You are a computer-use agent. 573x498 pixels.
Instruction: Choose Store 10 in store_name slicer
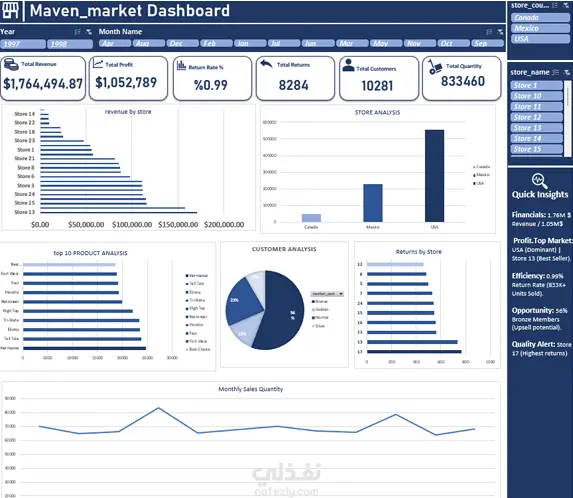point(536,96)
